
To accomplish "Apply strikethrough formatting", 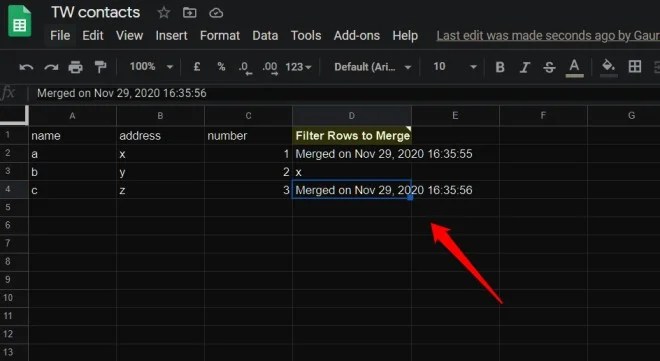I will [549, 67].
